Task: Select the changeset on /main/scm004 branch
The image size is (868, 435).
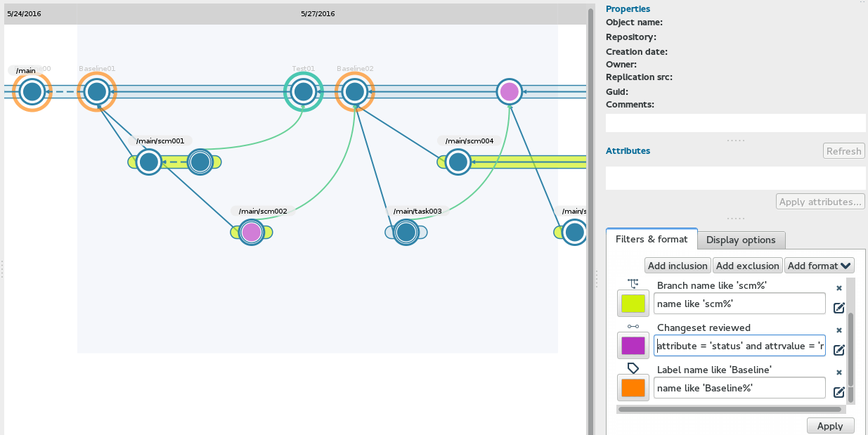Action: point(458,162)
